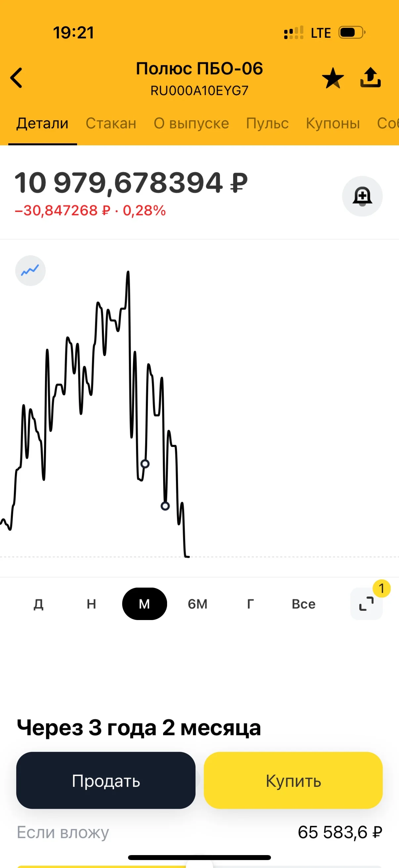Tap the yellow Купить buy button

tap(293, 780)
